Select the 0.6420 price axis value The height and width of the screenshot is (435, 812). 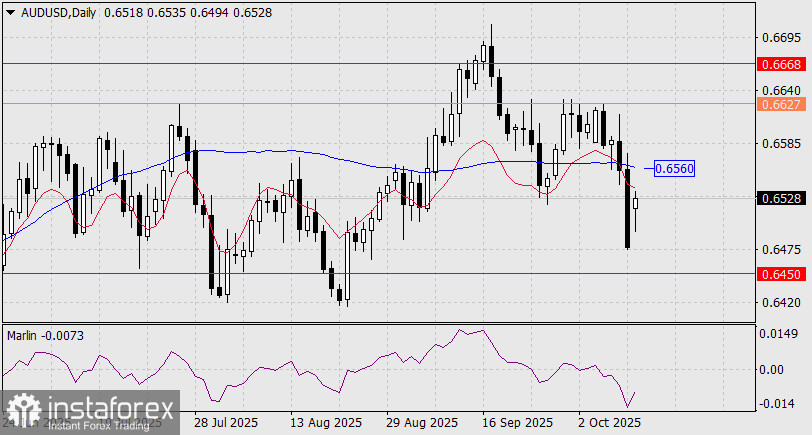[x=780, y=302]
